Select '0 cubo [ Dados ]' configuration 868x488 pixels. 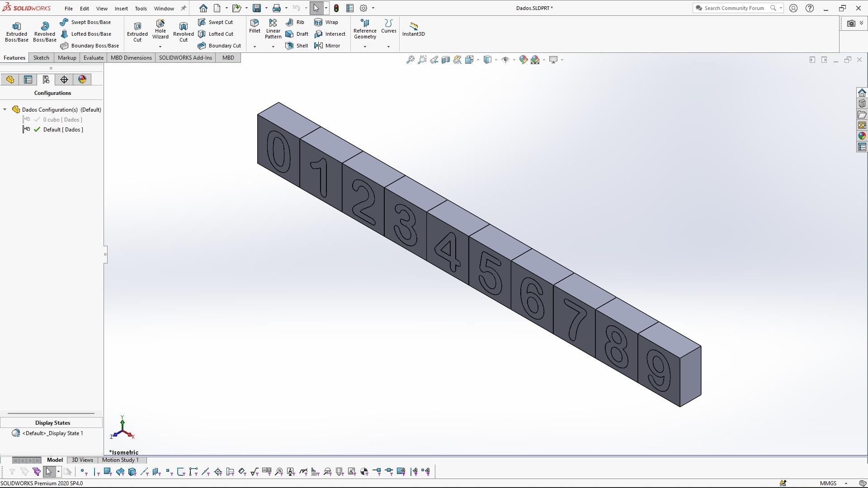coord(62,120)
